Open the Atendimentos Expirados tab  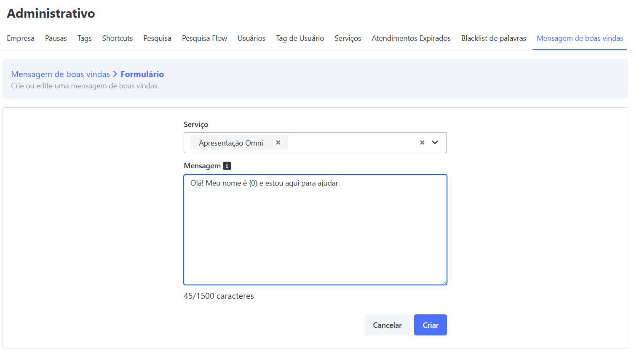pyautogui.click(x=411, y=38)
